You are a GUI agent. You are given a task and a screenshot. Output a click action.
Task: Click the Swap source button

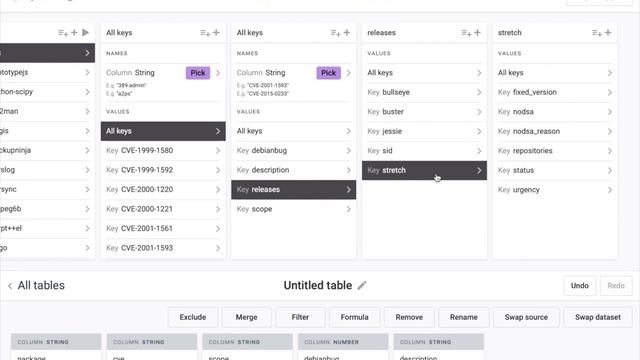[526, 317]
